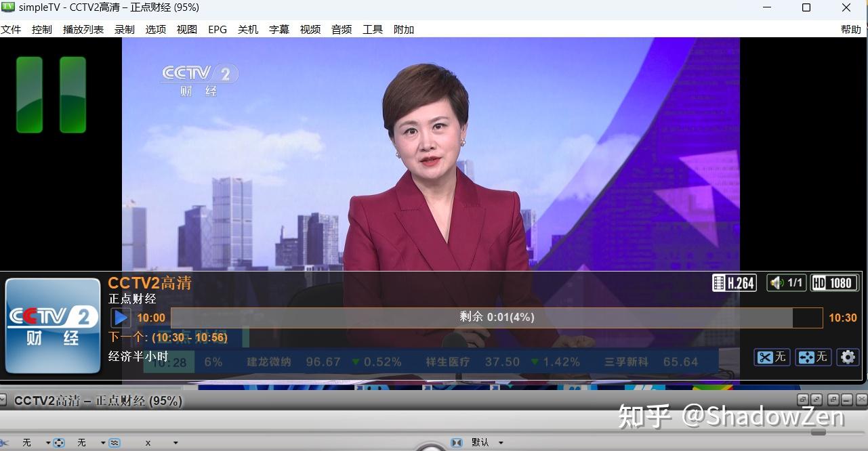Open the 控制 menu

point(42,29)
